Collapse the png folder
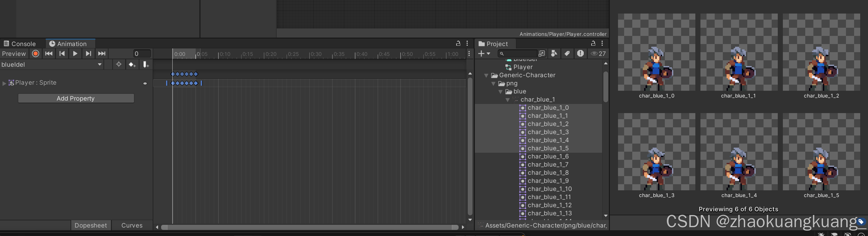 [493, 83]
